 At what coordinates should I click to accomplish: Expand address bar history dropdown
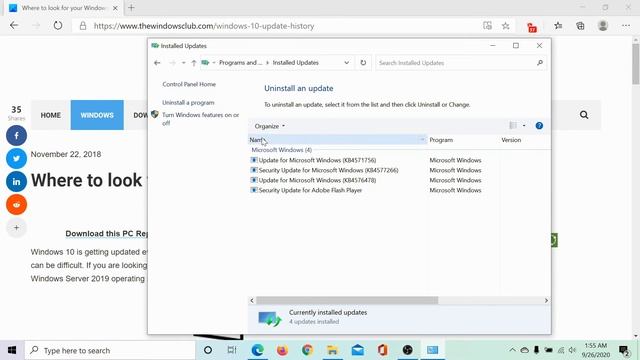(347, 63)
